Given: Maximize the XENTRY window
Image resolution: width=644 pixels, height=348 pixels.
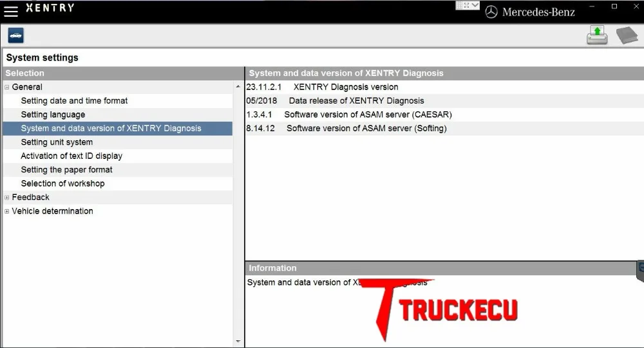Looking at the screenshot, I should click(x=614, y=6).
